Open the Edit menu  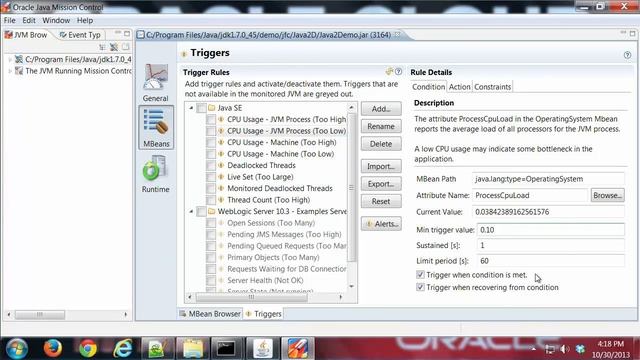[x=29, y=20]
